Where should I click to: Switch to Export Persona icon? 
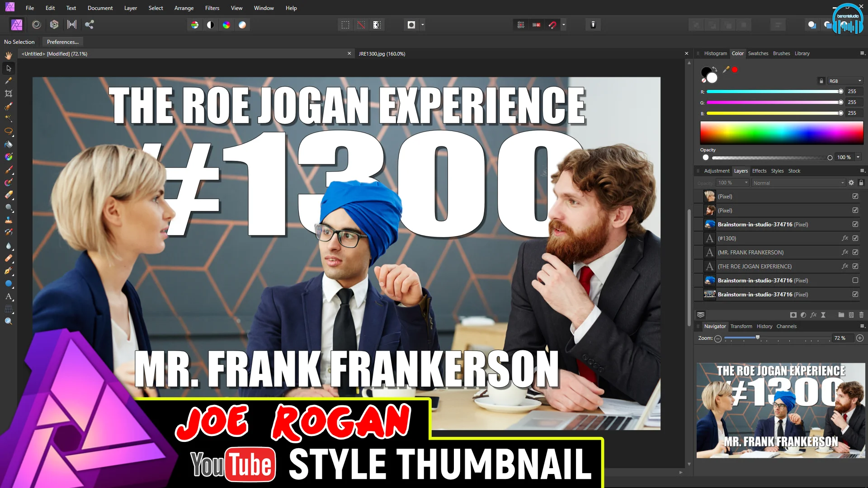[x=90, y=25]
